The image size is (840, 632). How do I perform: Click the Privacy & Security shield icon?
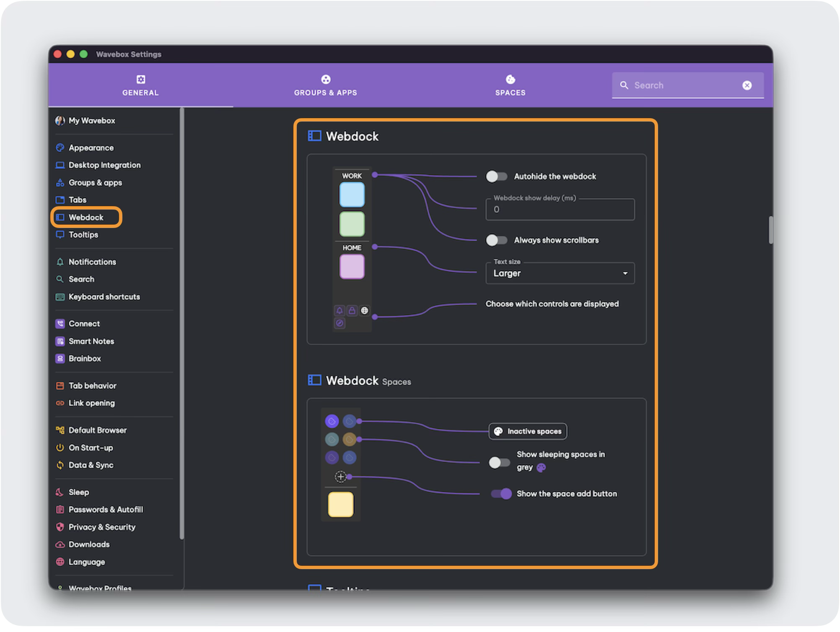coord(60,527)
